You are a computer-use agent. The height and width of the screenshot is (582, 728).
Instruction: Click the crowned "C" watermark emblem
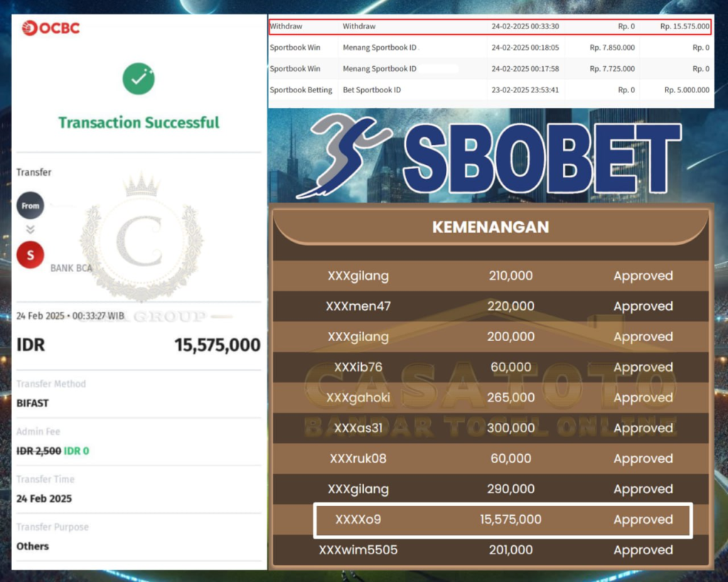click(139, 238)
